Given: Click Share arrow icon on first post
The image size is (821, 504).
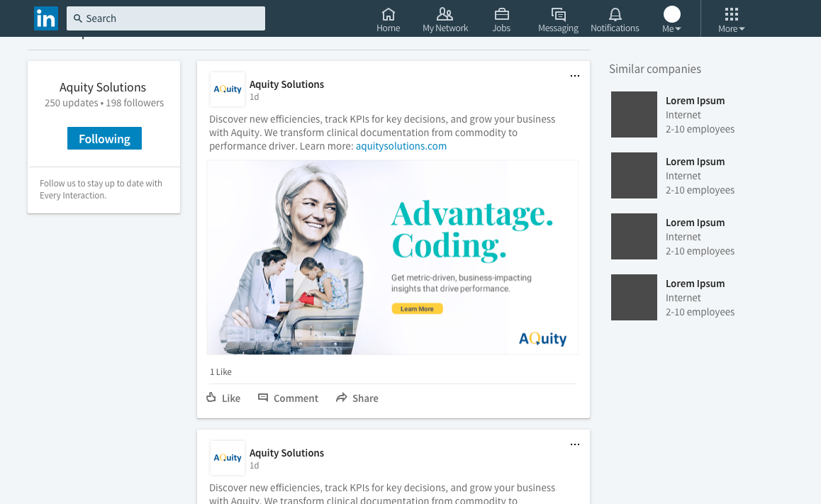Looking at the screenshot, I should click(342, 398).
